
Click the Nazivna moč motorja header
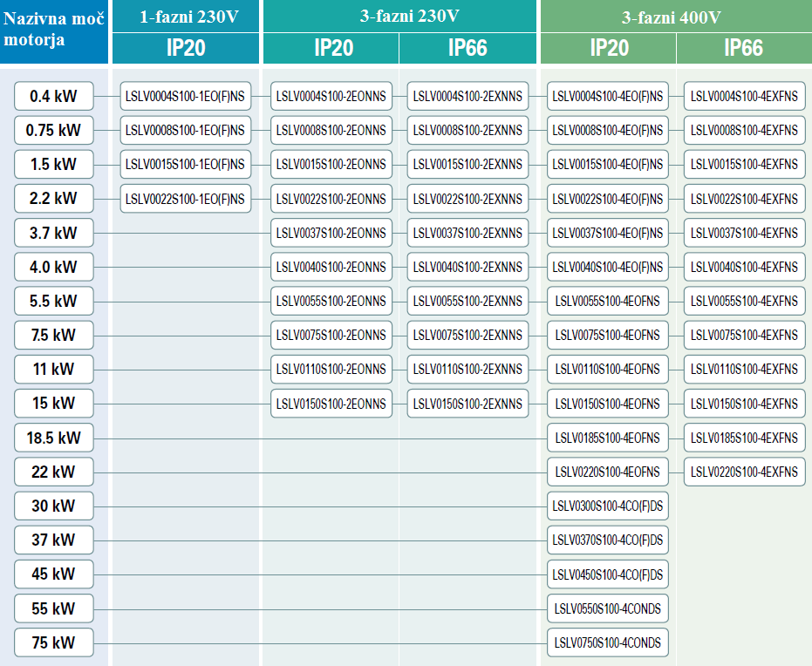point(53,31)
